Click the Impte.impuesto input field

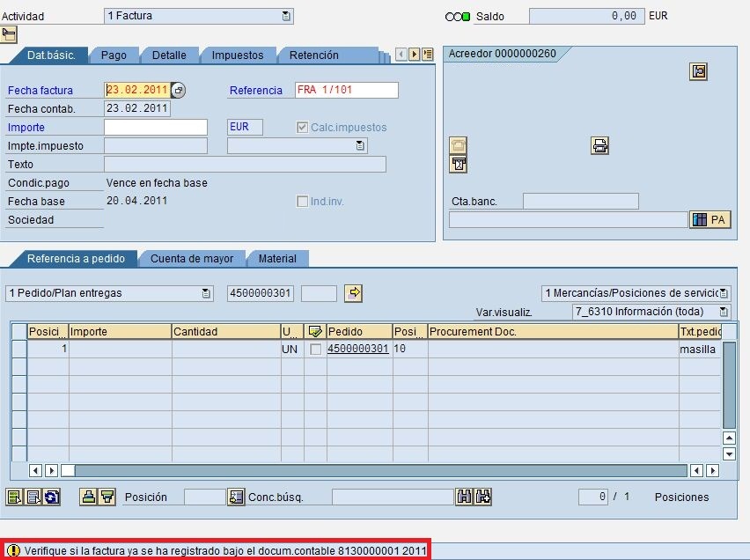point(156,145)
